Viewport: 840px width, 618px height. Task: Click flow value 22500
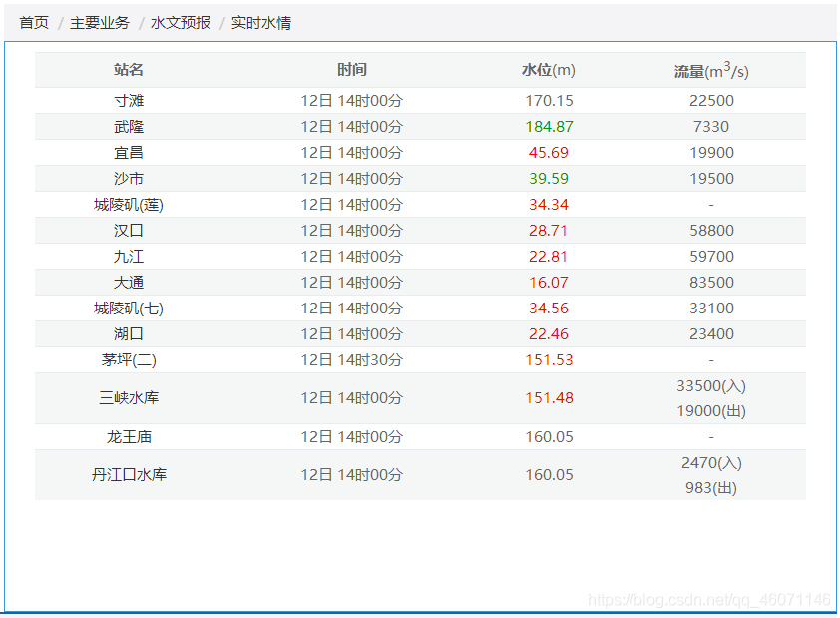pyautogui.click(x=711, y=100)
